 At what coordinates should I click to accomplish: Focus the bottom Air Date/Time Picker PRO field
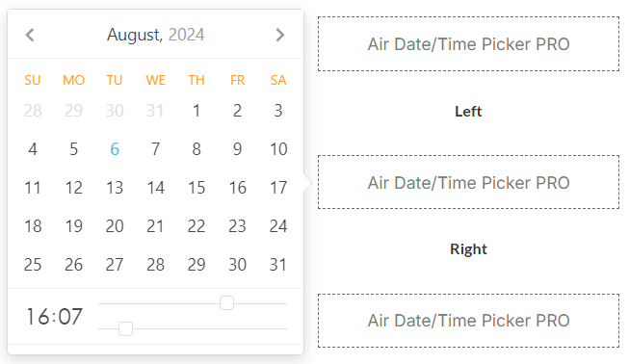point(468,321)
